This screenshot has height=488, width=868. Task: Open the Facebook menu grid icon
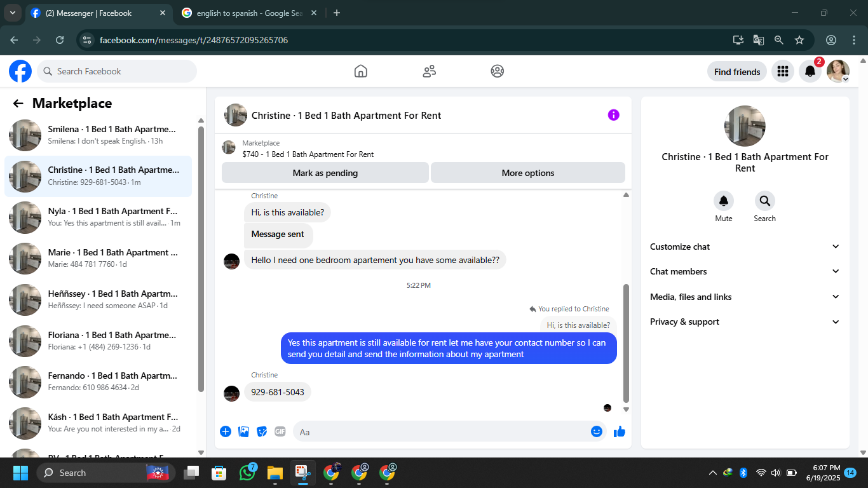pyautogui.click(x=783, y=72)
